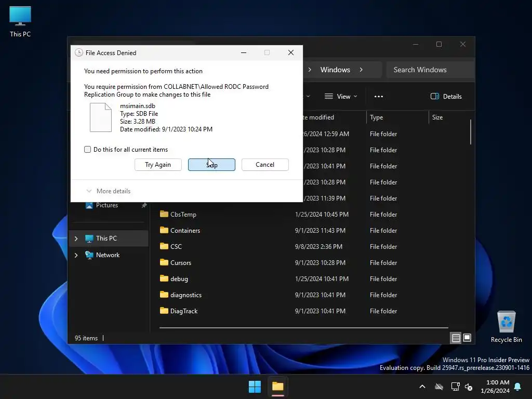Expand More details in dialog
The height and width of the screenshot is (399, 532).
click(109, 191)
